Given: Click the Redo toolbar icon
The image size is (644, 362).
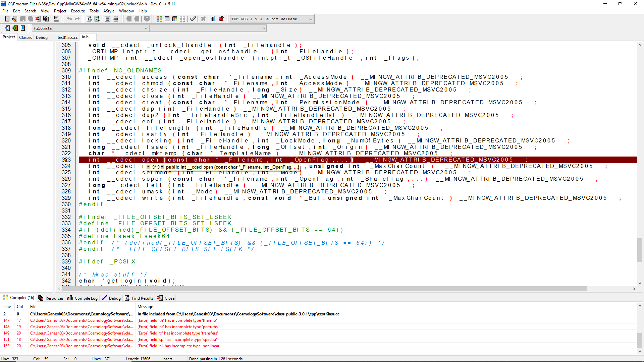Looking at the screenshot, I should click(x=77, y=19).
